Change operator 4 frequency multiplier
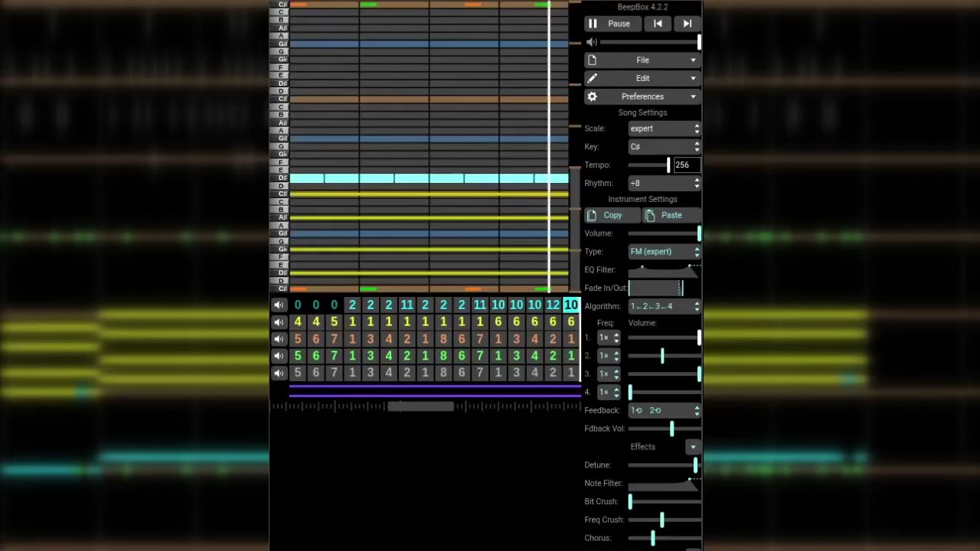 608,392
